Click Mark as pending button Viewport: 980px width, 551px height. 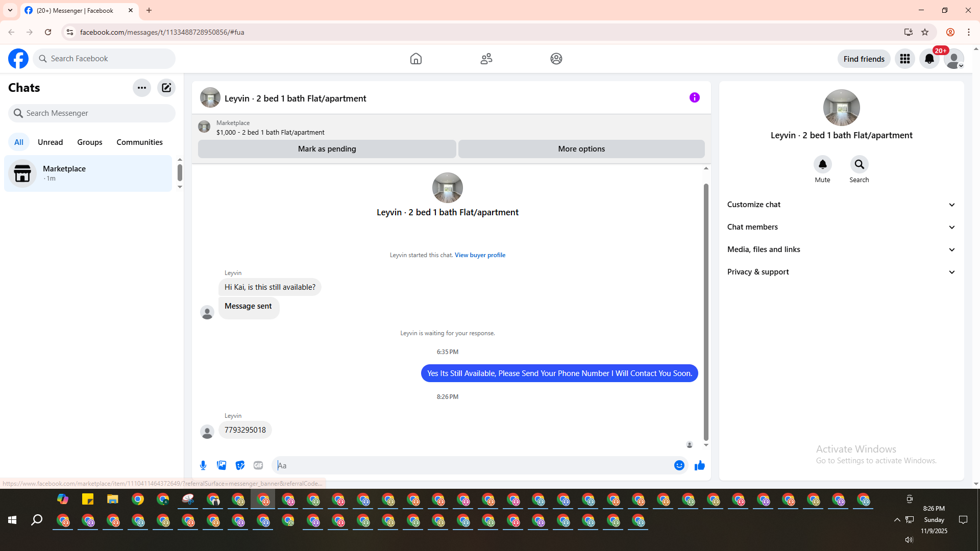[x=327, y=149]
